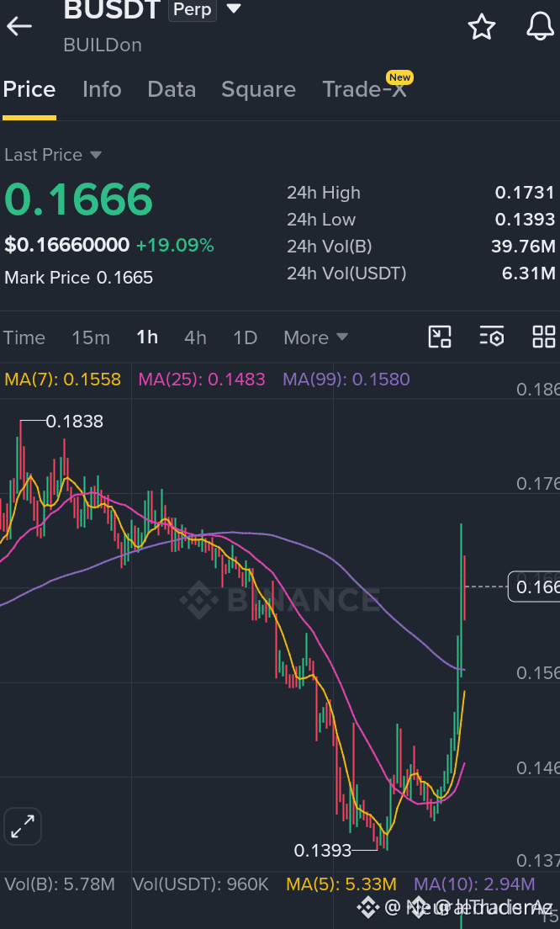Tap the current price marker on price axis
The width and height of the screenshot is (560, 929).
(x=534, y=587)
